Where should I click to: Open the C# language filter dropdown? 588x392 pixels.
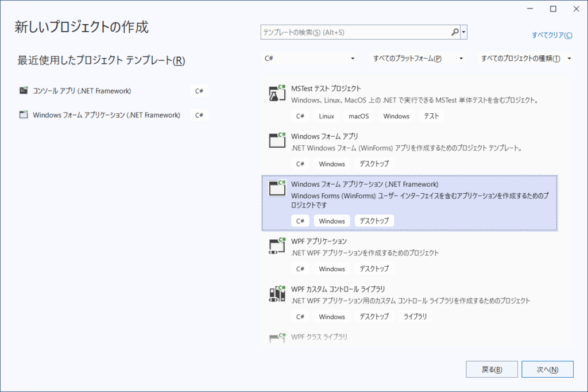point(309,59)
